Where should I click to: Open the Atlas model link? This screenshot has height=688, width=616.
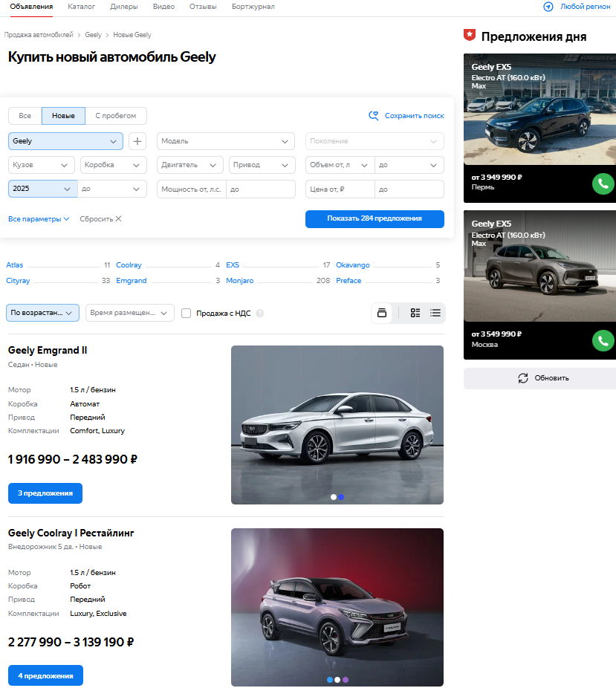[x=14, y=265]
